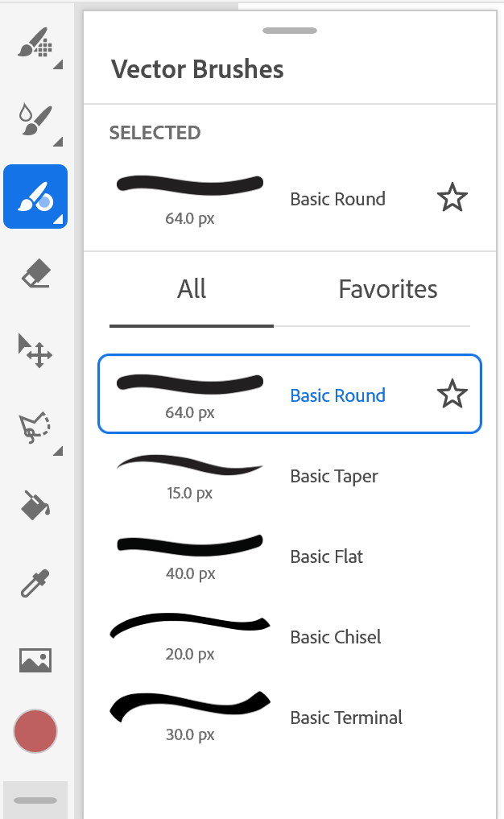Switch to the Favorites tab

387,289
